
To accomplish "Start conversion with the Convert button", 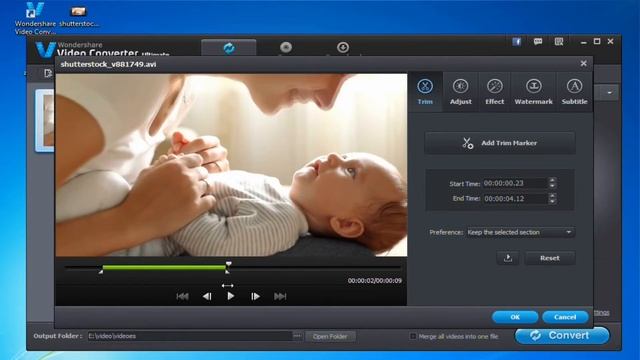I will 562,336.
